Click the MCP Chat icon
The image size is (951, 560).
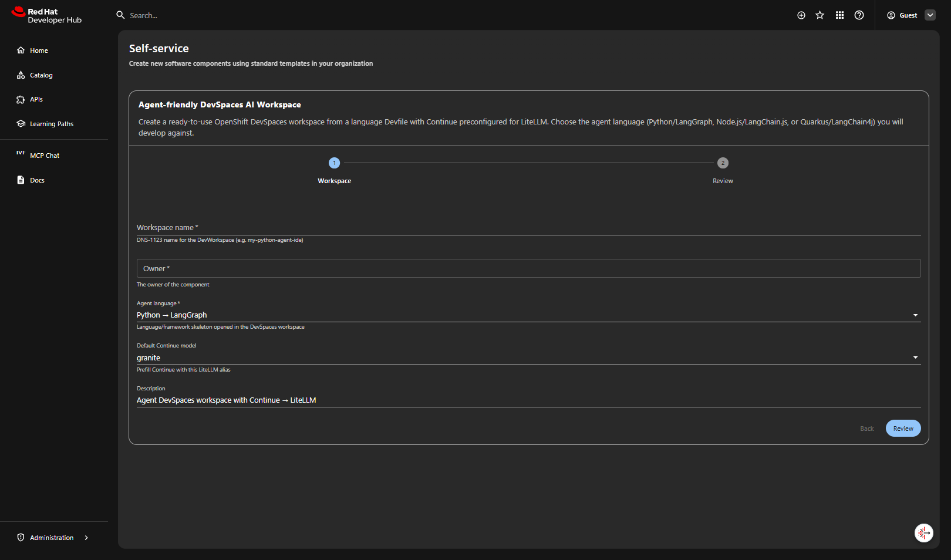click(x=21, y=153)
